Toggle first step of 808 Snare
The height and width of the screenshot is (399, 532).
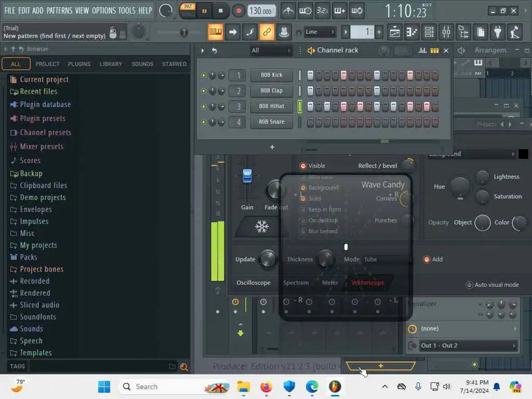coord(310,122)
